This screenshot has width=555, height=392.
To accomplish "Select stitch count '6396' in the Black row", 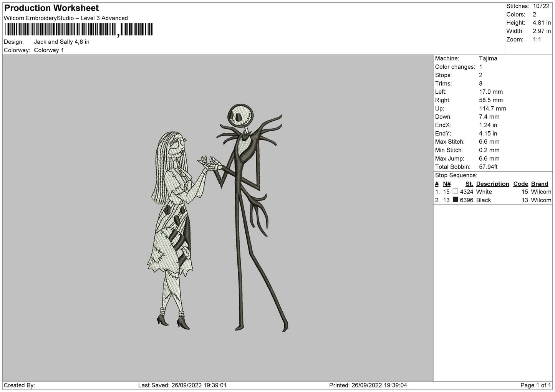I will pos(467,200).
